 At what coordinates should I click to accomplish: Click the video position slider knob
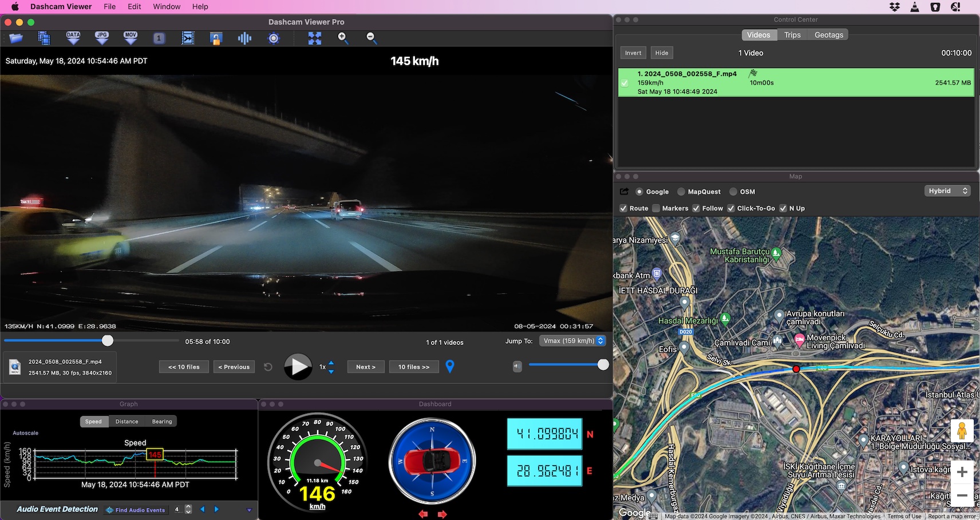tap(108, 341)
